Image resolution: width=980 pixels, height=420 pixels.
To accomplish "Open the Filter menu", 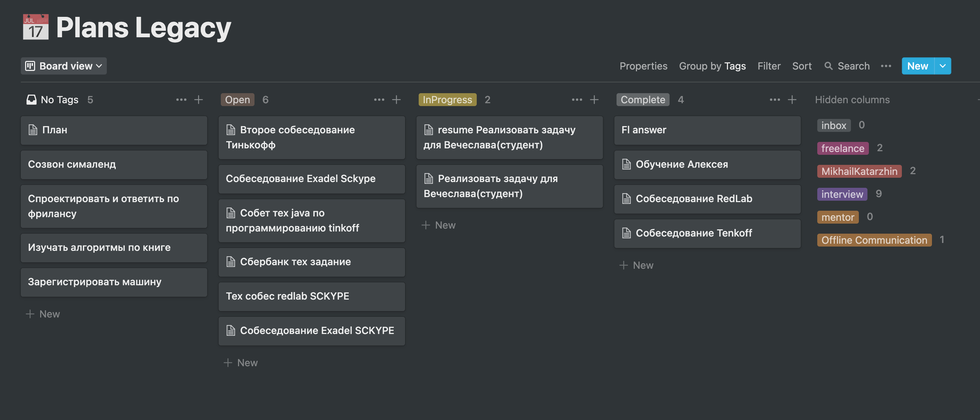I will (x=769, y=66).
